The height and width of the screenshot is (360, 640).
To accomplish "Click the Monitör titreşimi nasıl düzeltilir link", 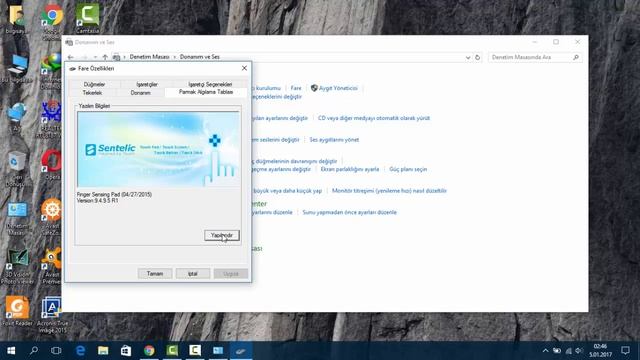I will click(x=389, y=191).
